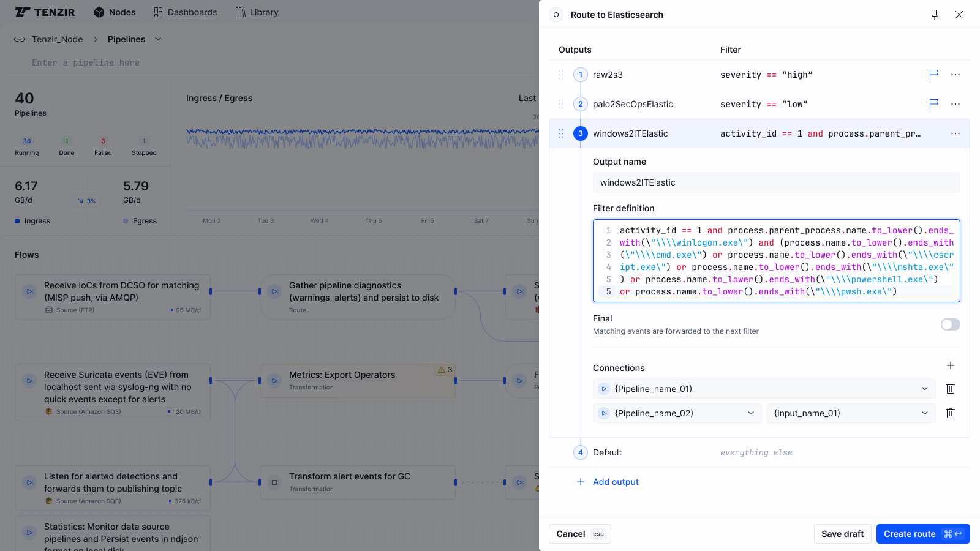Expand the Pipelines breadcrumb dropdown
The height and width of the screenshot is (551, 980).
click(x=158, y=39)
